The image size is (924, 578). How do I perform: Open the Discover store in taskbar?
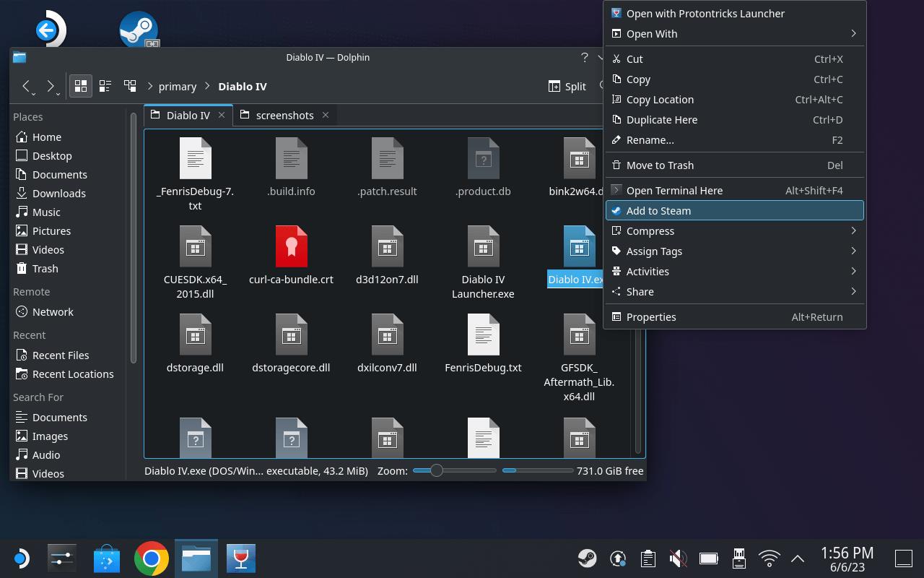[x=107, y=558]
